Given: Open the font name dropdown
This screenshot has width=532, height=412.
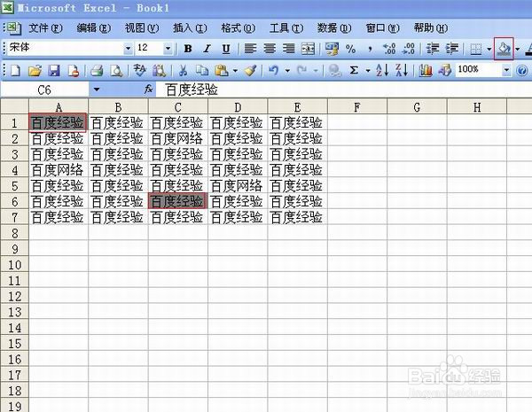Looking at the screenshot, I should 128,49.
